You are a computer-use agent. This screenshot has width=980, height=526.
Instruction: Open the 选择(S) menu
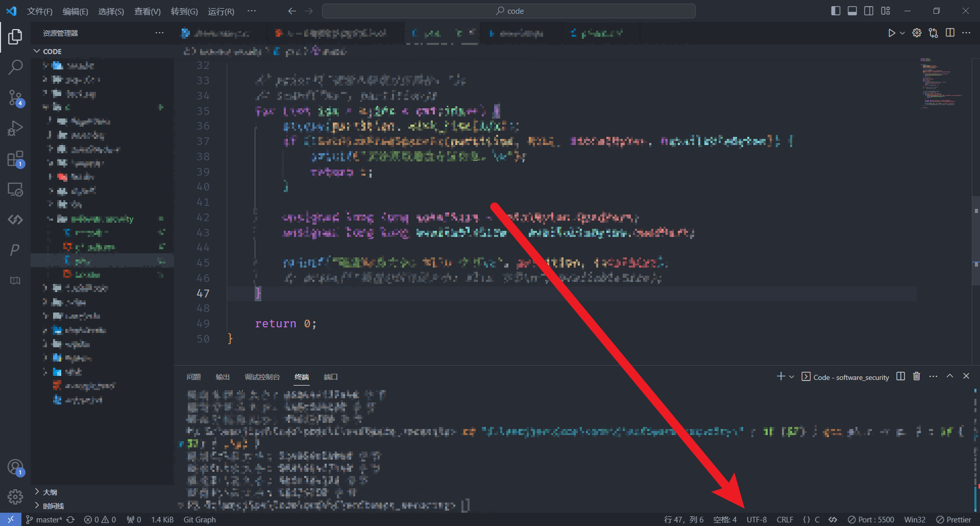(x=111, y=11)
